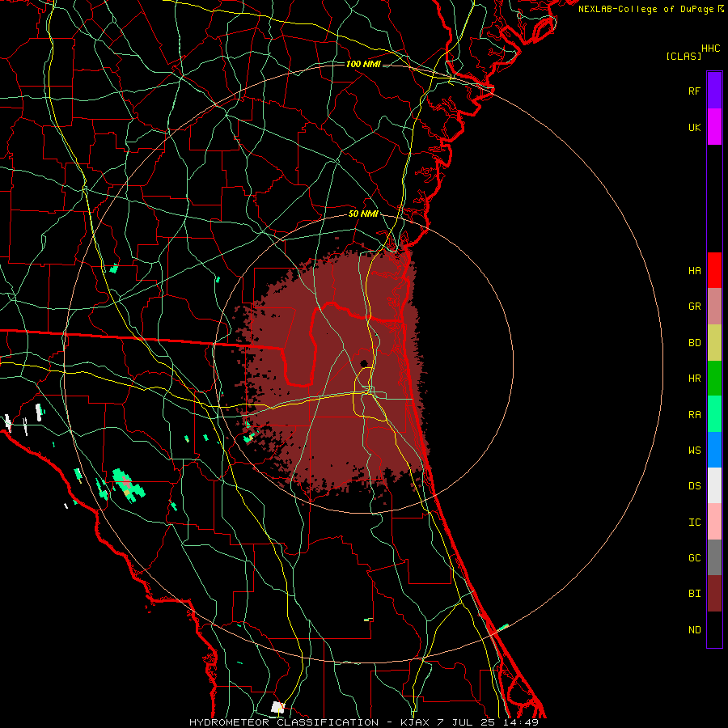The image size is (728, 728).
Task: Click the 7 JUL 25 date text
Action: click(467, 722)
